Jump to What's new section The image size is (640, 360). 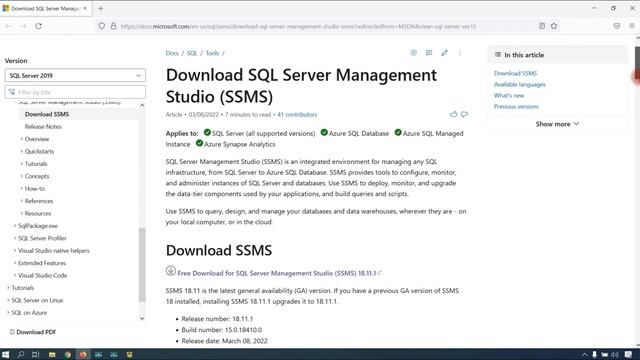[509, 96]
